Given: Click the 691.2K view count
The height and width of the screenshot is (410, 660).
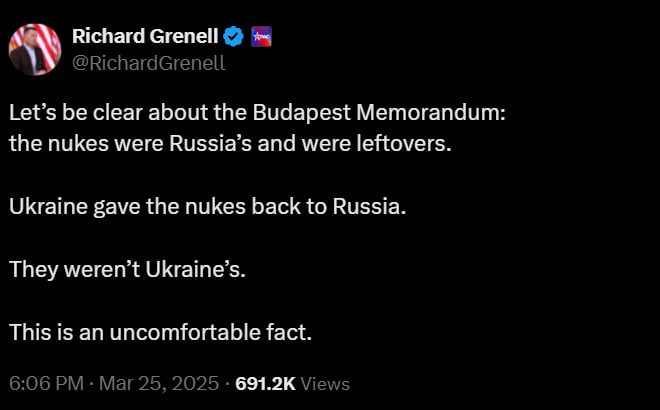Looking at the screenshot, I should coord(264,383).
